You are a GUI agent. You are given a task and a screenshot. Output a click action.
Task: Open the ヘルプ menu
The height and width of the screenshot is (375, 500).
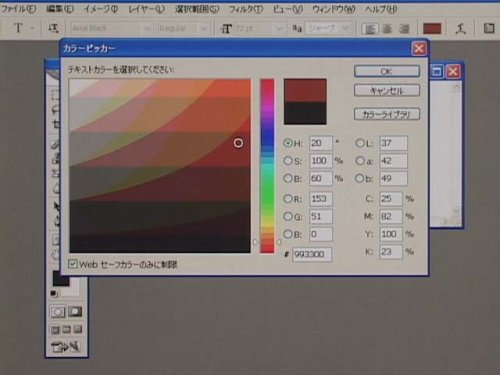tap(381, 9)
